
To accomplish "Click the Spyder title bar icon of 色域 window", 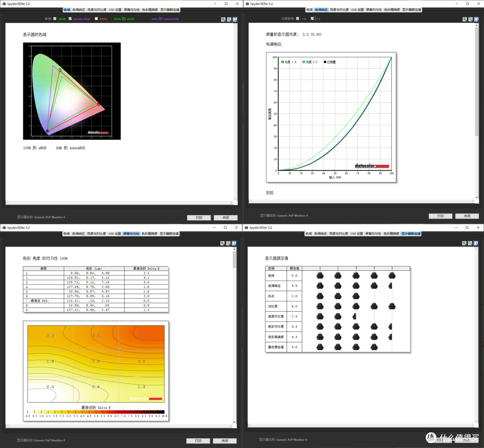I will [x=4, y=4].
